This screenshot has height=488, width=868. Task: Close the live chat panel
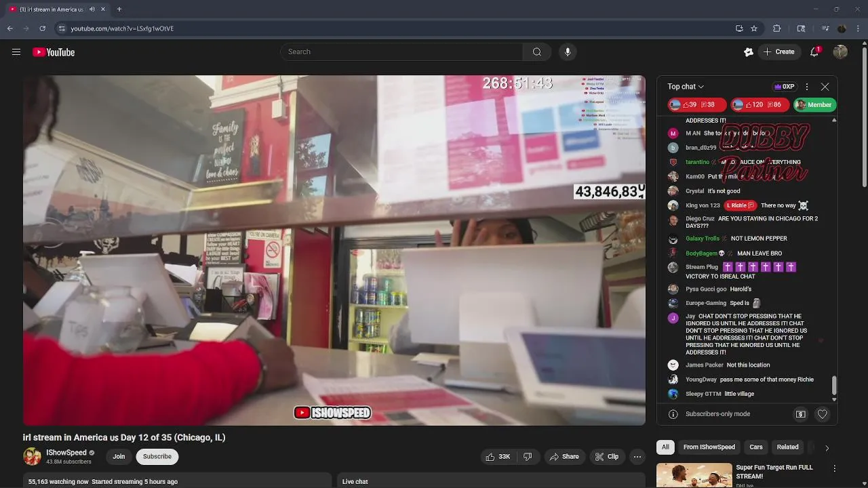825,87
